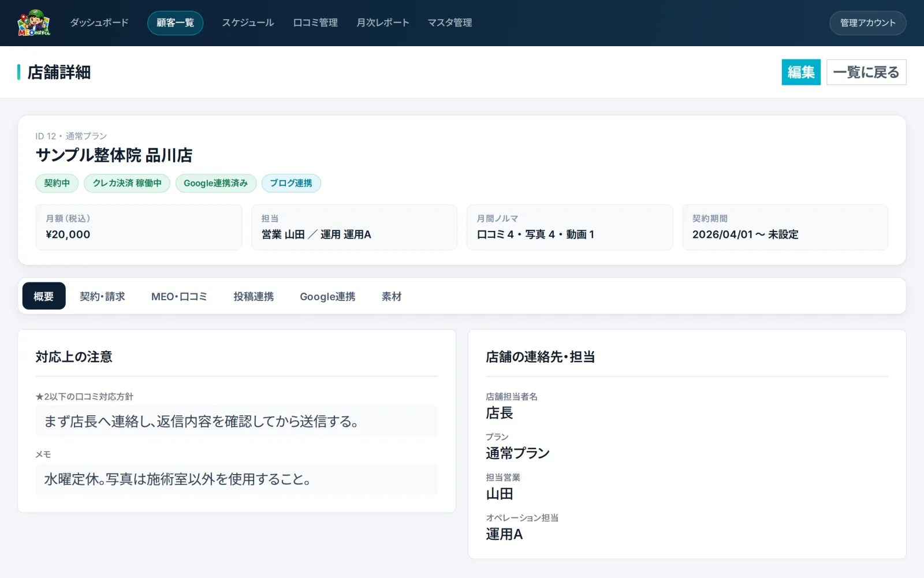Screen dimensions: 924x578
Task: Click the クレカ決済 稼働中 badge
Action: pyautogui.click(x=127, y=183)
